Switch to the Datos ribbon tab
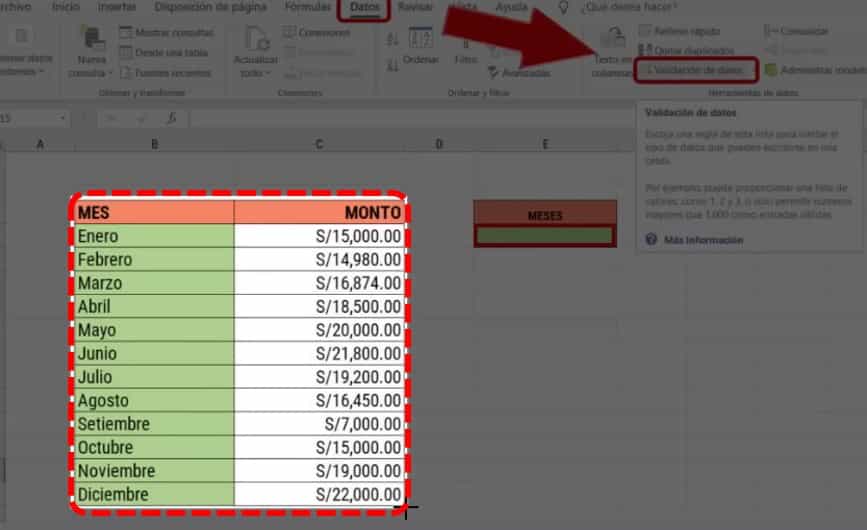This screenshot has width=867, height=530. (364, 7)
